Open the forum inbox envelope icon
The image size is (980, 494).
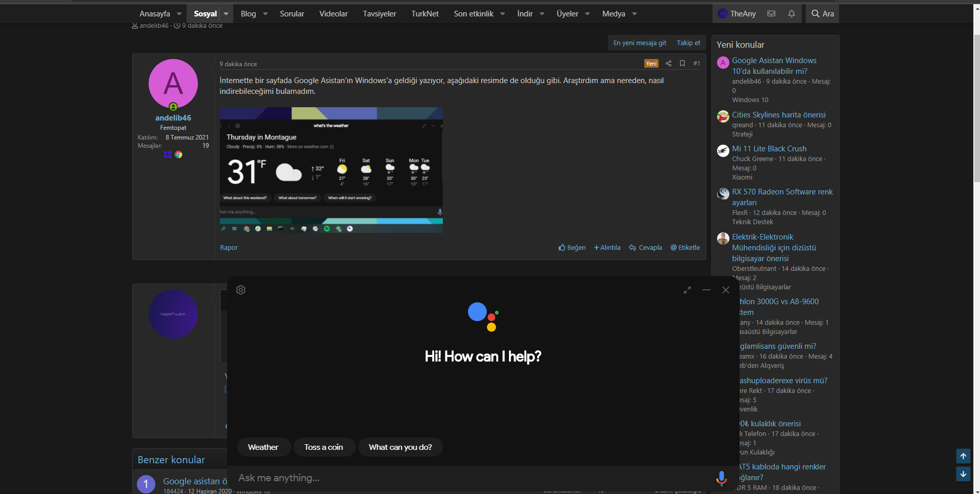click(771, 14)
